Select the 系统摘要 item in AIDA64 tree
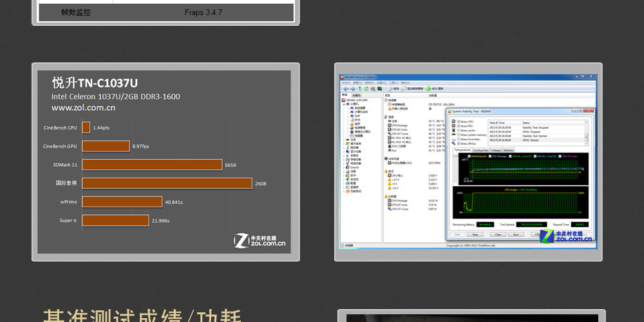The width and height of the screenshot is (644, 322). [x=360, y=108]
